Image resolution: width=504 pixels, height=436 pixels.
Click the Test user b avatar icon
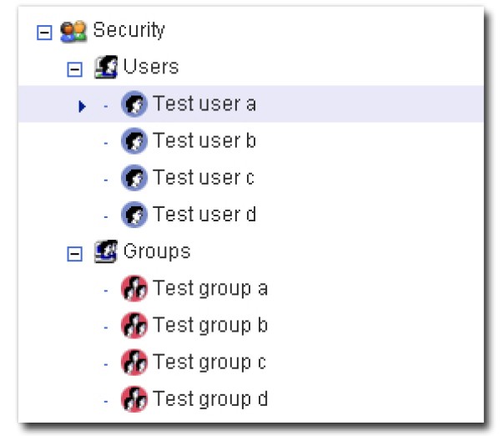coord(134,141)
